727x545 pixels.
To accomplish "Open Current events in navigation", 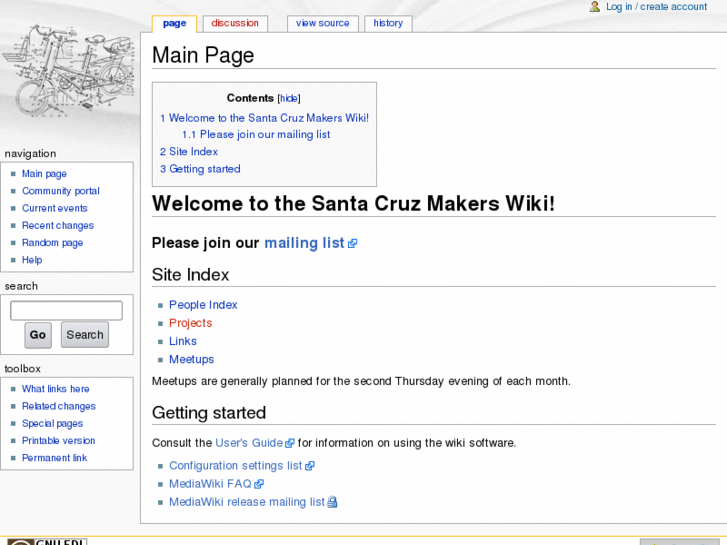I will 55,208.
